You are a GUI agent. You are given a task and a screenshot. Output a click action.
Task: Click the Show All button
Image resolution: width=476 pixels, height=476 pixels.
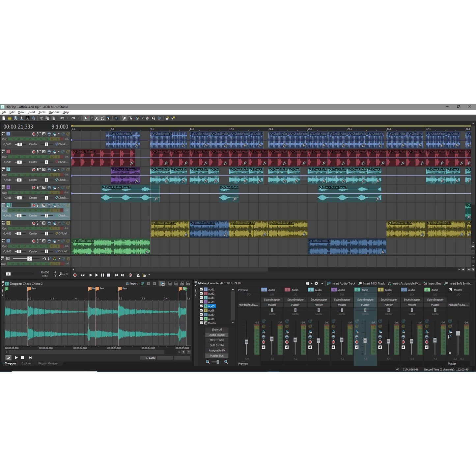tap(217, 329)
